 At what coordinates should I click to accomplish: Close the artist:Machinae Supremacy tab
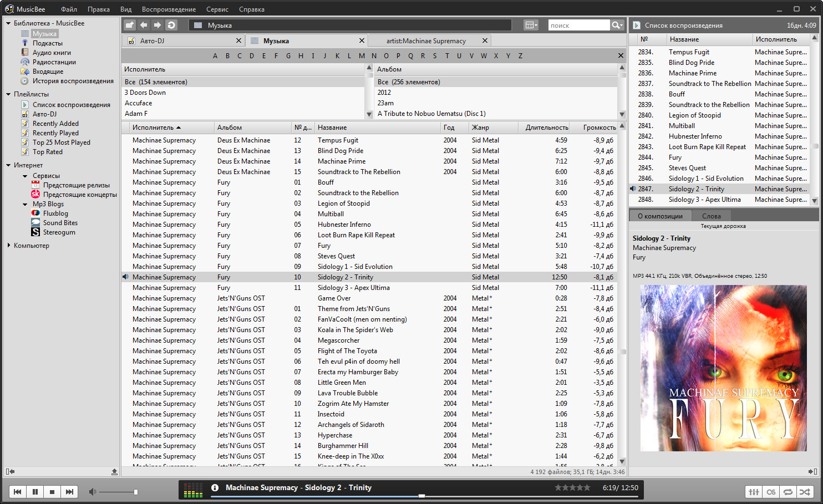(485, 40)
